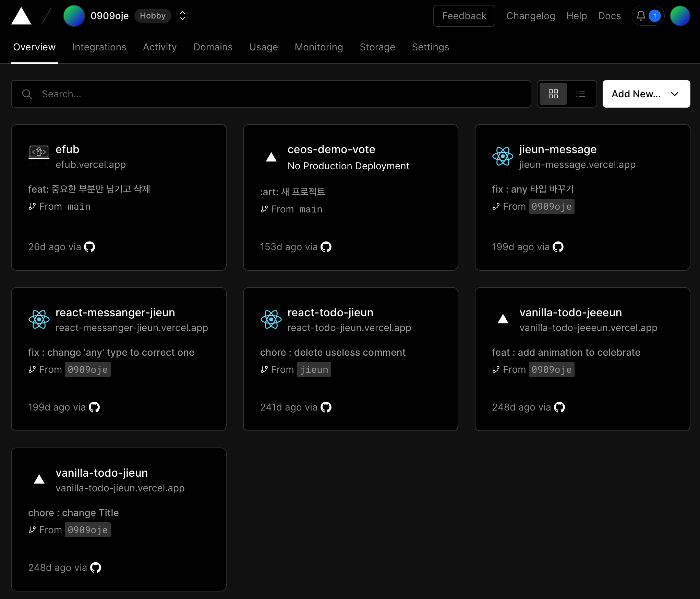Focus the Search projects field
This screenshot has height=599, width=700.
[x=274, y=94]
